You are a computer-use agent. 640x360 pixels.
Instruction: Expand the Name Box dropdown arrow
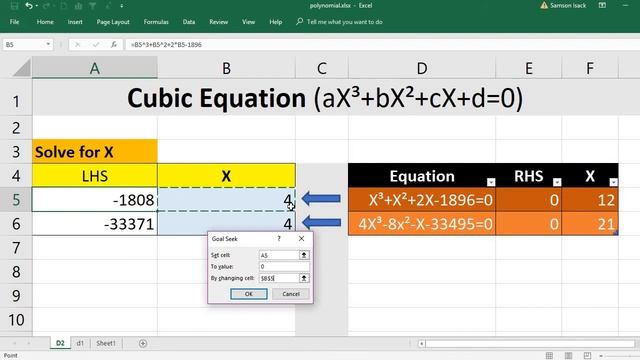[x=48, y=44]
